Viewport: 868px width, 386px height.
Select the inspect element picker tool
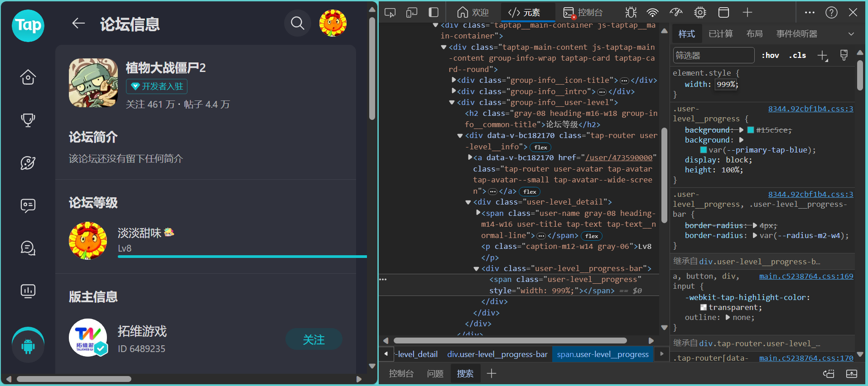(390, 13)
